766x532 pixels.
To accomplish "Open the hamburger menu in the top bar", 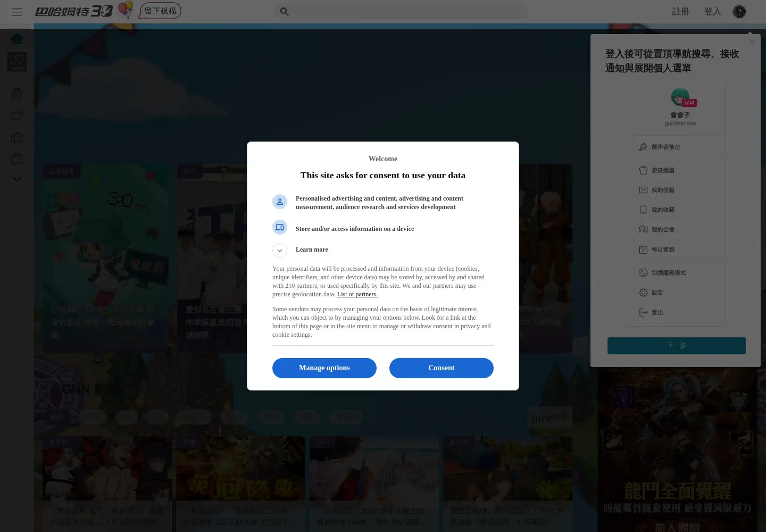I will tap(17, 12).
